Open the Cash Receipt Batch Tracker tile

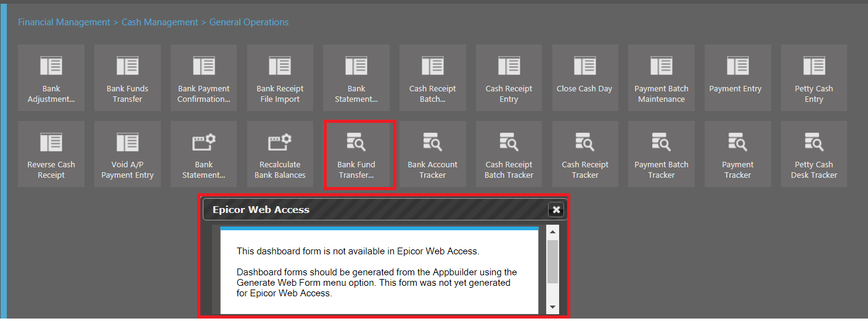[509, 154]
